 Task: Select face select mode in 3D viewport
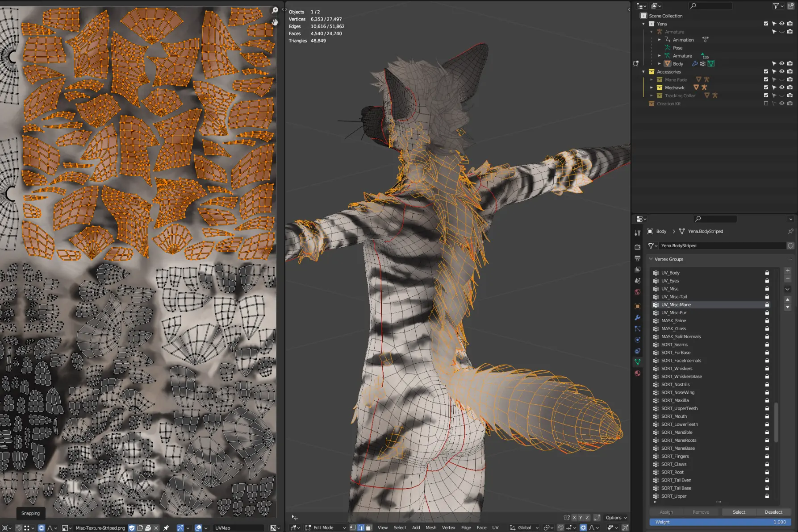pos(369,528)
